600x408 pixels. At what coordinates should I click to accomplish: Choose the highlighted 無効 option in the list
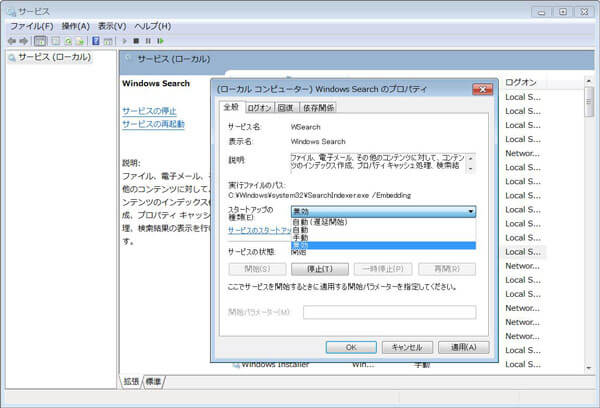tap(383, 245)
